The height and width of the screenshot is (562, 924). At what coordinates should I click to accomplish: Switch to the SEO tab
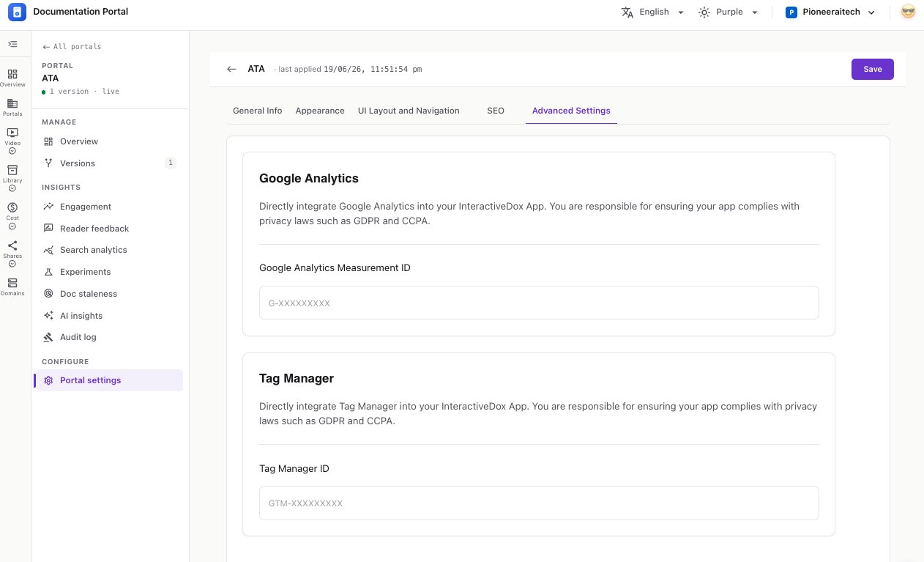(x=496, y=111)
